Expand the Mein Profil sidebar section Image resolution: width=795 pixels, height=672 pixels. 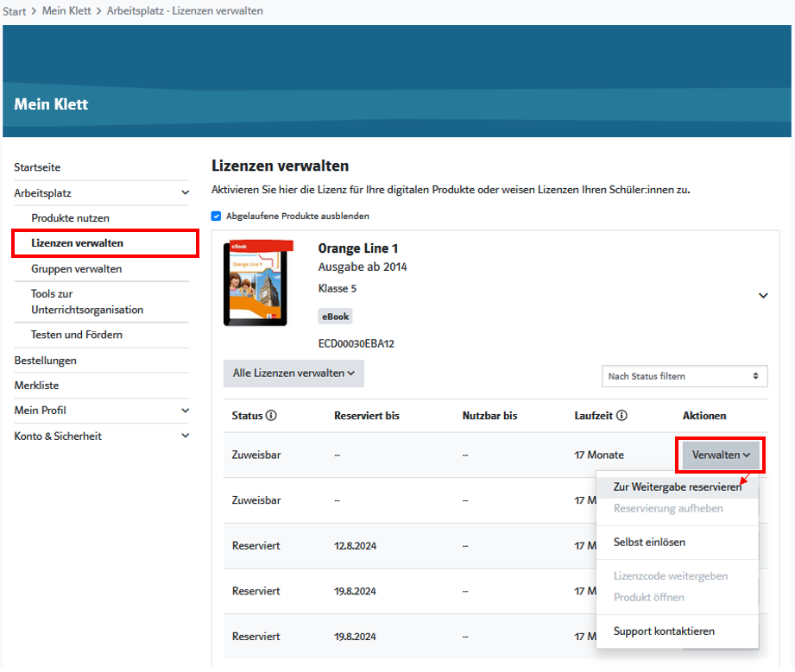[x=185, y=411]
